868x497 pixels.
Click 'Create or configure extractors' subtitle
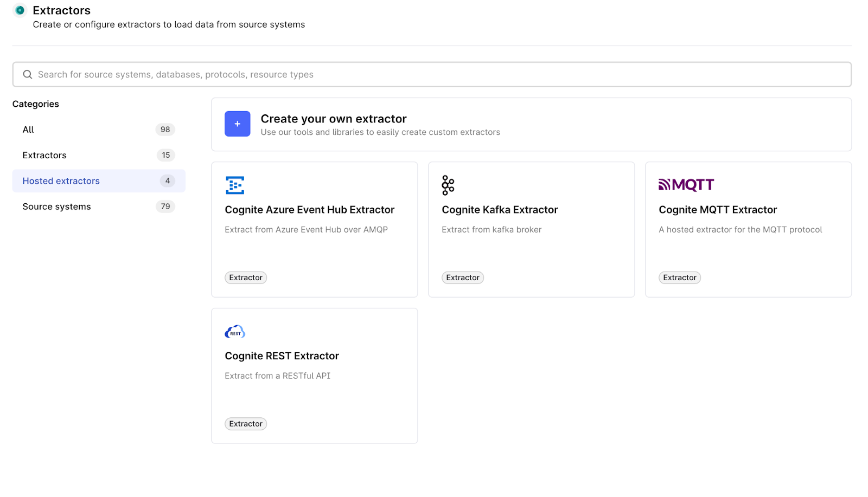[169, 24]
